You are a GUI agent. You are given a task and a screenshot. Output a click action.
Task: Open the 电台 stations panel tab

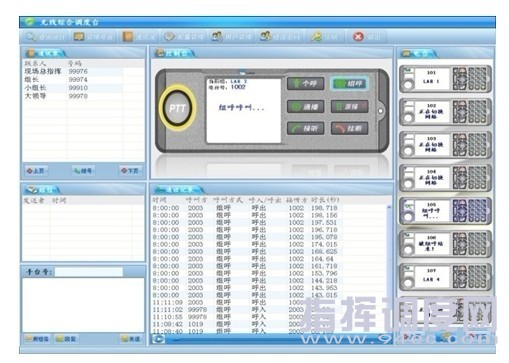[x=419, y=53]
